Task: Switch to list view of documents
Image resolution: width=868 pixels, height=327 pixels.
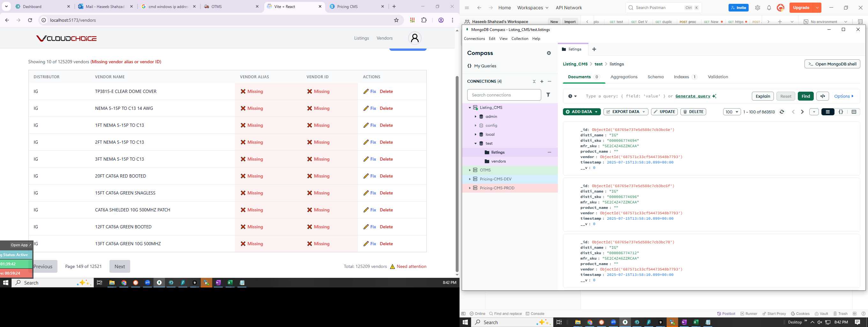Action: point(827,112)
